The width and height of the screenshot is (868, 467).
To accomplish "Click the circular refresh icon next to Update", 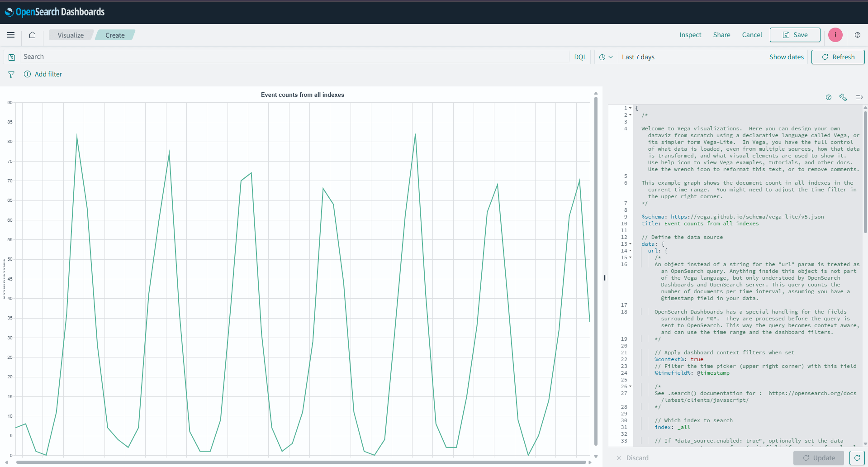I will [856, 457].
